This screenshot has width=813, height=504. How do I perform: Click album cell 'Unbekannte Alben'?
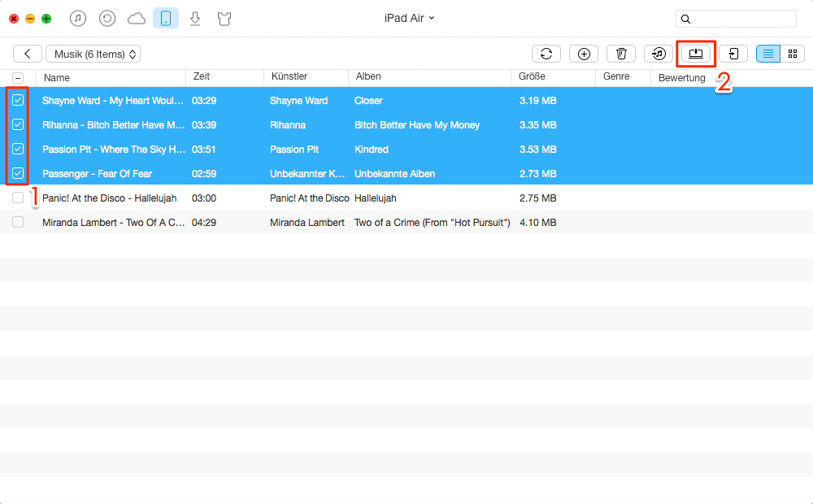[x=394, y=174]
